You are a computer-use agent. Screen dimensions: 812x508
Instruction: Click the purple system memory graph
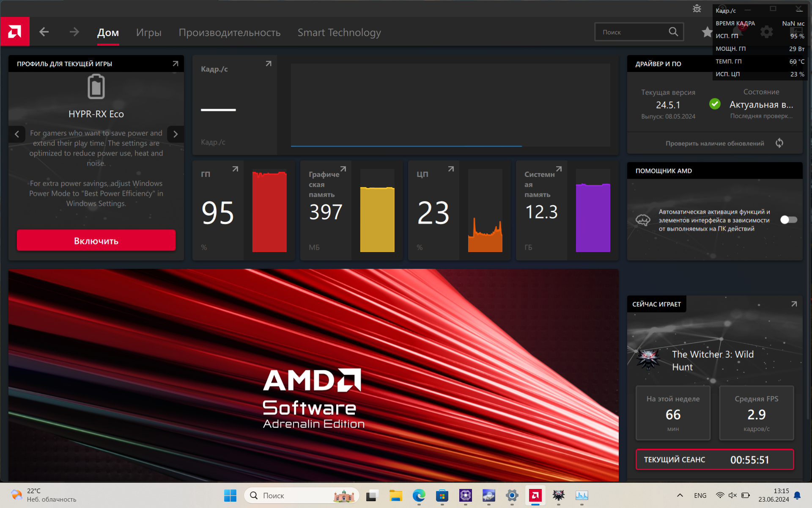593,211
